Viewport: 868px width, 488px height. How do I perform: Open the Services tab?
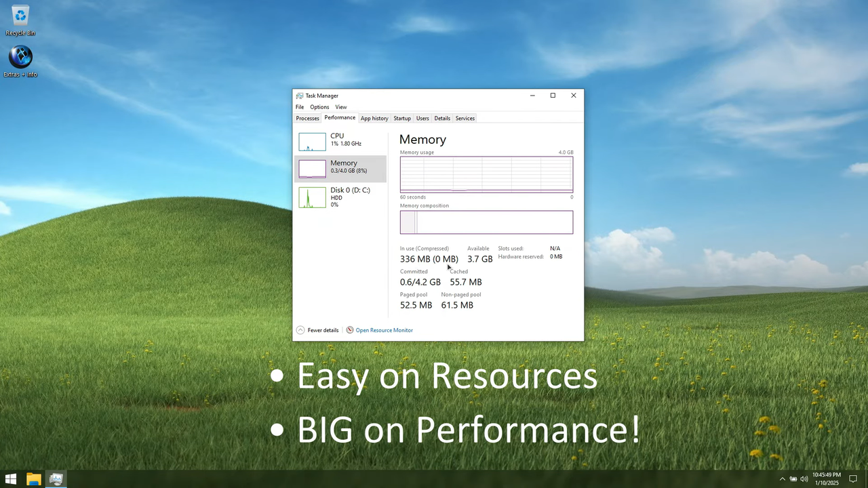click(x=465, y=119)
